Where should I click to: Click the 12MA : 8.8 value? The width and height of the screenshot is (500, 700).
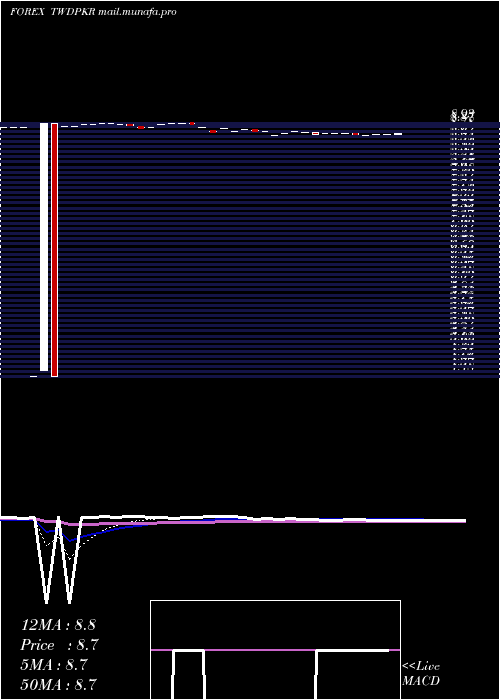pos(58,625)
